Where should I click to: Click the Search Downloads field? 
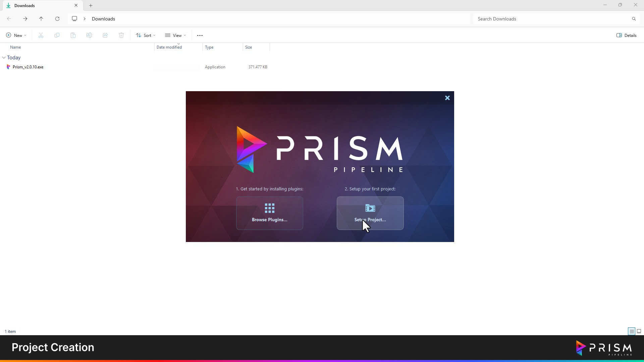[550, 19]
